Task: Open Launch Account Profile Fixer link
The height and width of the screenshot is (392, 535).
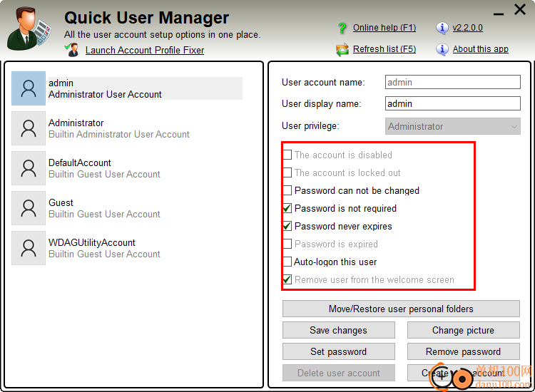Action: 145,50
